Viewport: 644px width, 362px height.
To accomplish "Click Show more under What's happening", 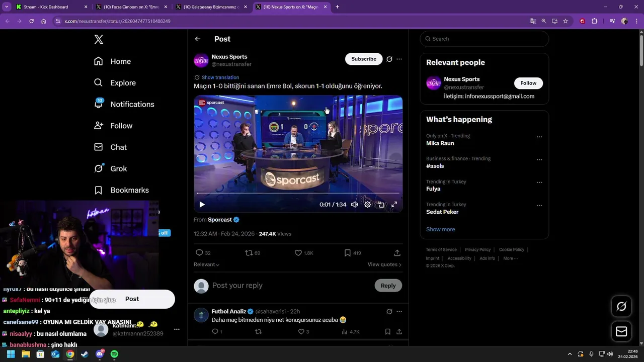I will (441, 229).
